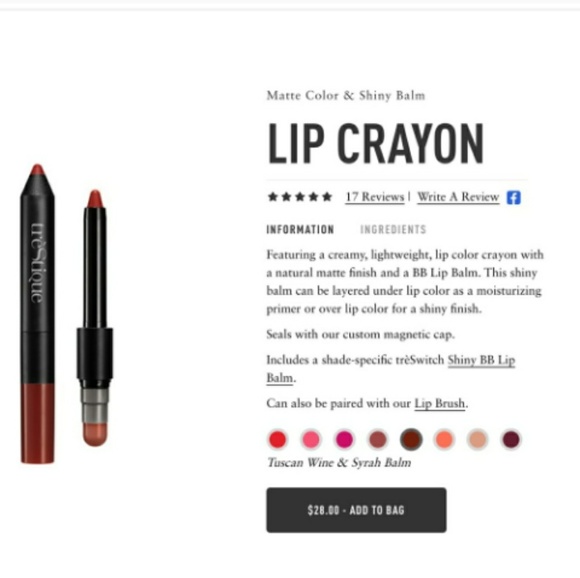Click the Write A Review link
The height and width of the screenshot is (578, 580).
tap(458, 197)
